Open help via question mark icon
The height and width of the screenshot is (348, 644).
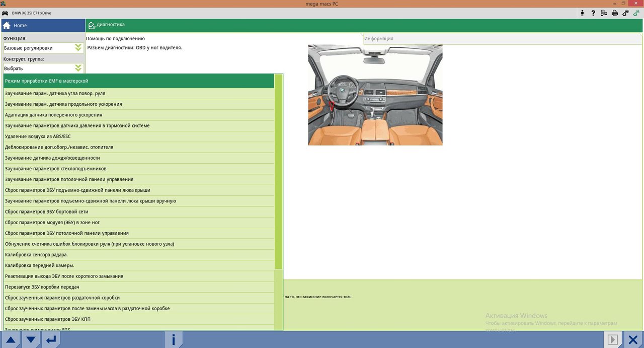(593, 13)
